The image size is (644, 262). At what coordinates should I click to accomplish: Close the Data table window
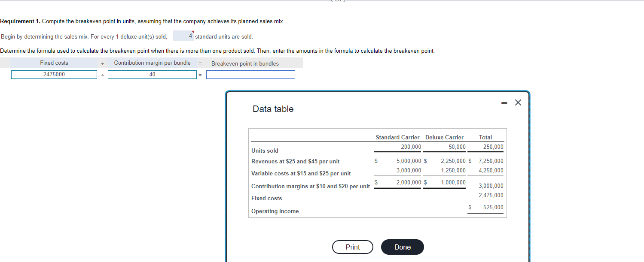(518, 102)
